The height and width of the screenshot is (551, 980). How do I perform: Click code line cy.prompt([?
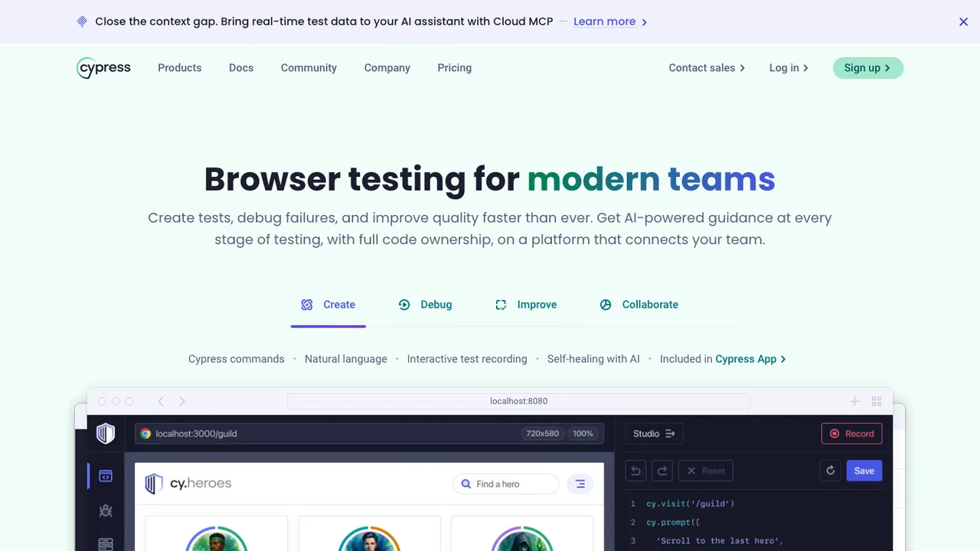point(673,522)
